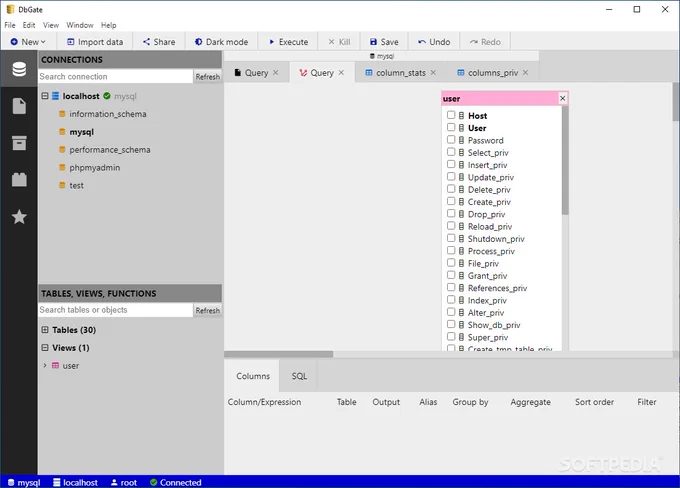Check the Grant_priv column checkbox
This screenshot has width=680, height=488.
[451, 275]
